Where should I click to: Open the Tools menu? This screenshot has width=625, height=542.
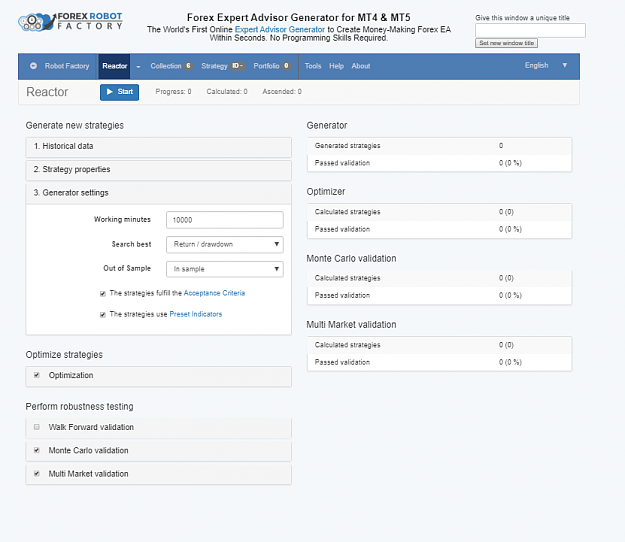click(x=313, y=66)
